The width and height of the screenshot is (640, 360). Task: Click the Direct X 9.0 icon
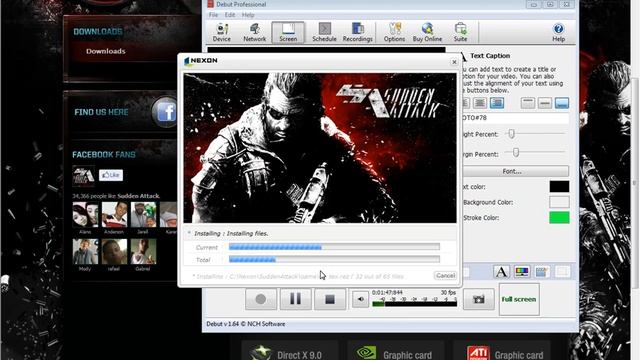pos(260,353)
